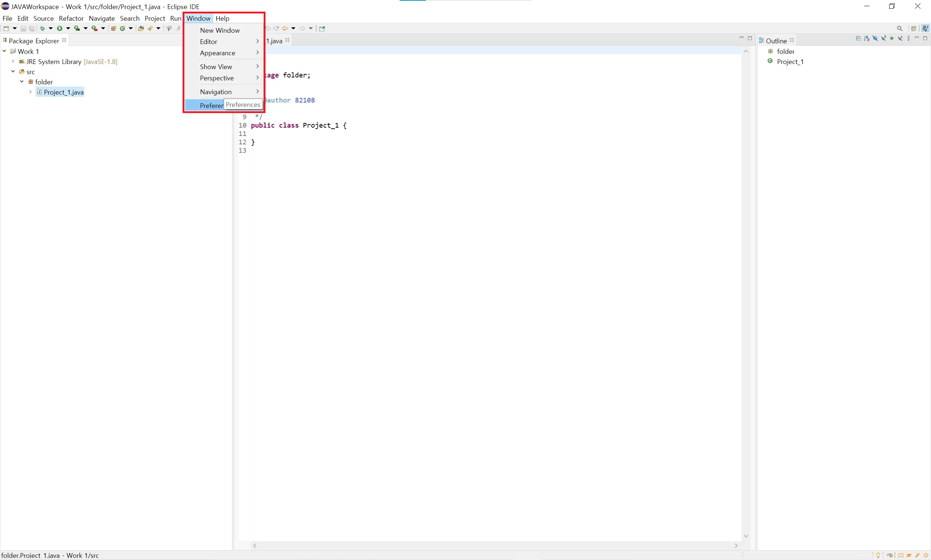Click the Debug bug icon
931x560 pixels.
point(42,28)
